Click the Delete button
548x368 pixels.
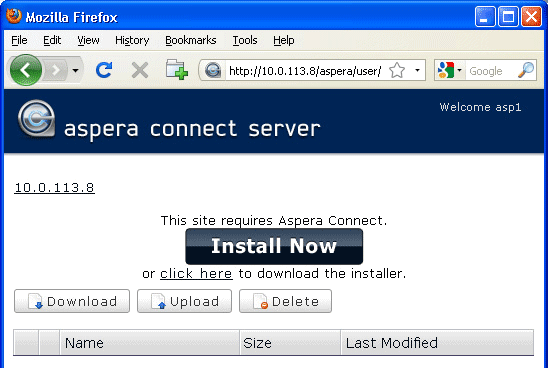(x=286, y=301)
